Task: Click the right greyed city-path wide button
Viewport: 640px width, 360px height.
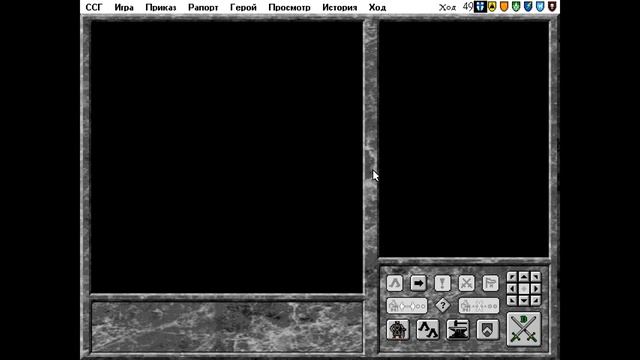Action: pos(479,305)
